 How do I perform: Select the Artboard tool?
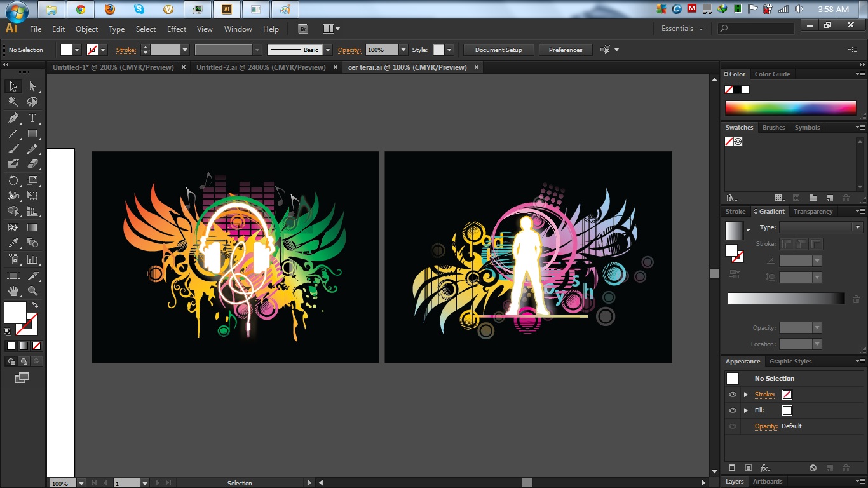pos(13,276)
